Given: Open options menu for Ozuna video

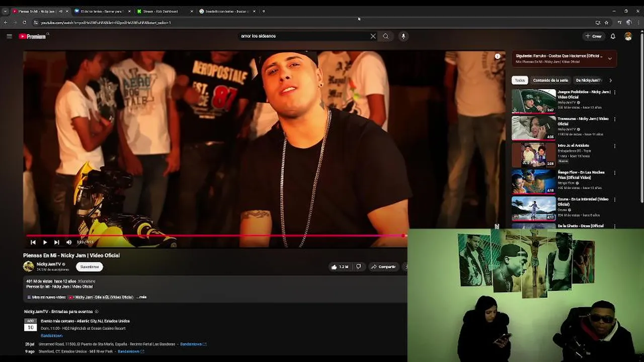Looking at the screenshot, I should [x=614, y=200].
